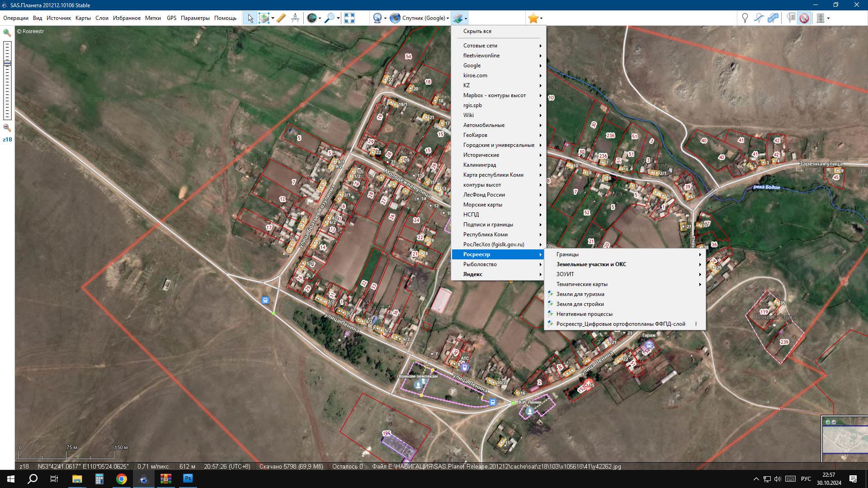This screenshot has height=488, width=868.
Task: Click the compass circle calculation tool
Action: tap(295, 18)
